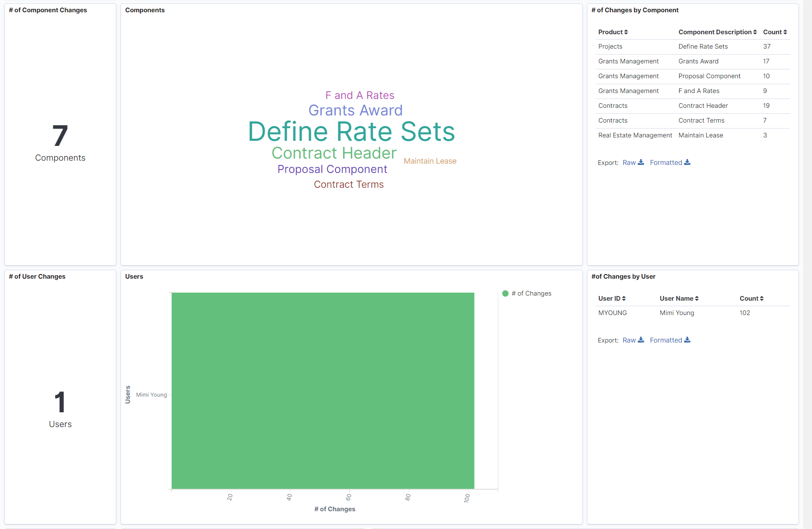Click the Raw export download icon under Changes by Component
812x529 pixels.
[x=641, y=162]
